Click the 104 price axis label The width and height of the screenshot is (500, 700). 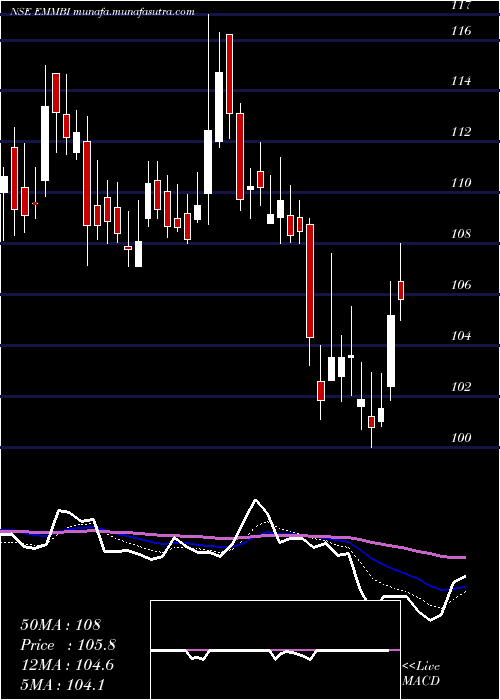[461, 336]
